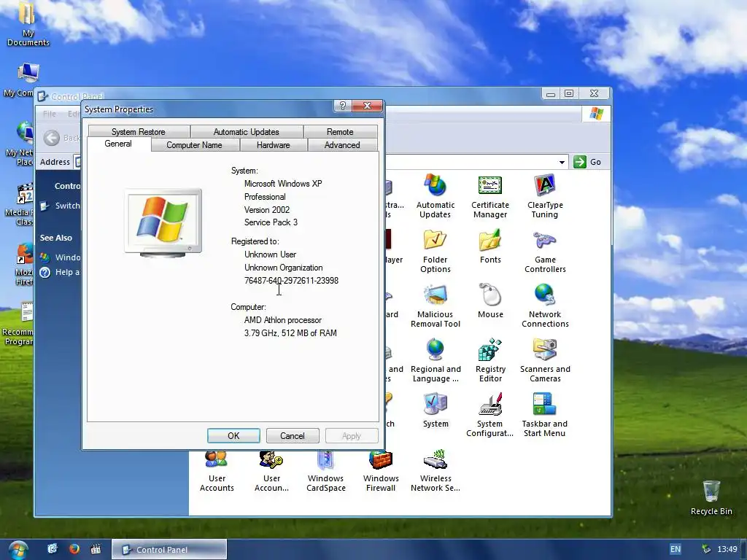Click the media quick launch icon
This screenshot has width=747, height=560.
tap(96, 549)
